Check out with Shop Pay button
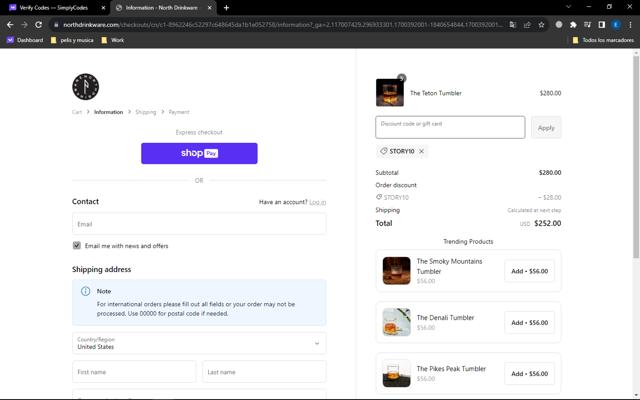Image resolution: width=640 pixels, height=400 pixels. point(199,153)
